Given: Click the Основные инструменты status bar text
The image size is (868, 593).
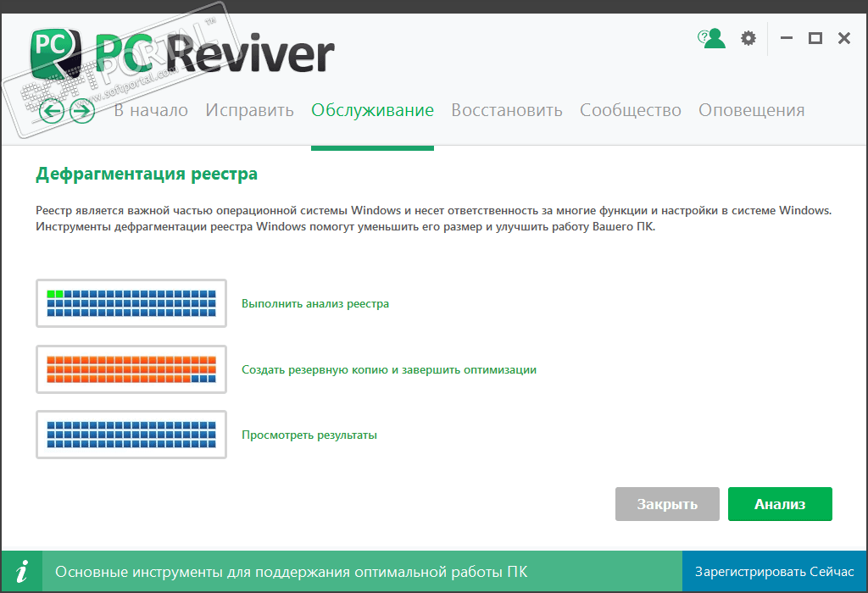Looking at the screenshot, I should [292, 572].
